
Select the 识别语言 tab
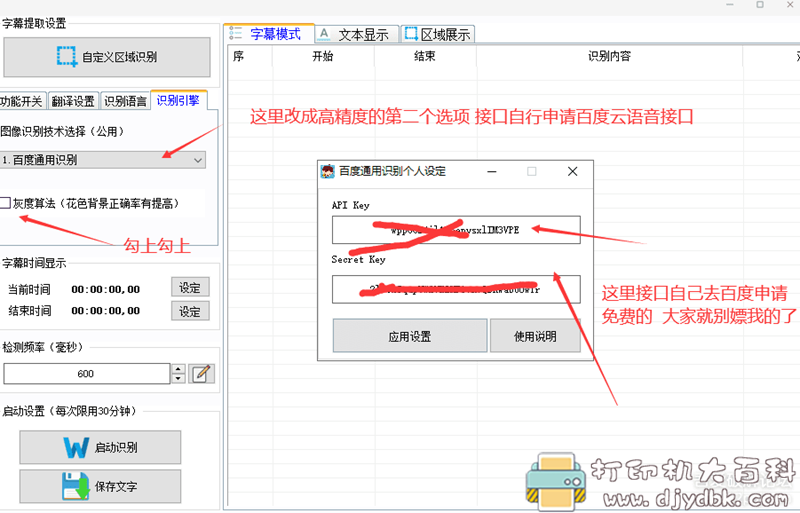[x=125, y=101]
